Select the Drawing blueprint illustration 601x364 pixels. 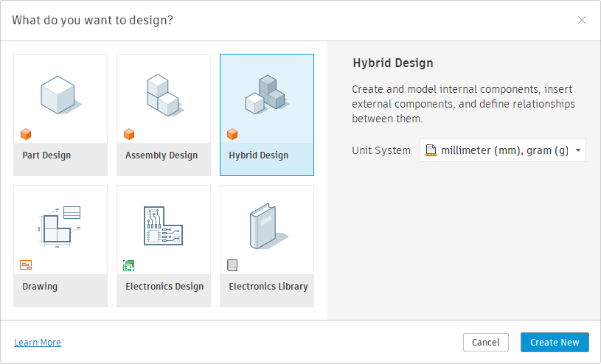(60, 225)
